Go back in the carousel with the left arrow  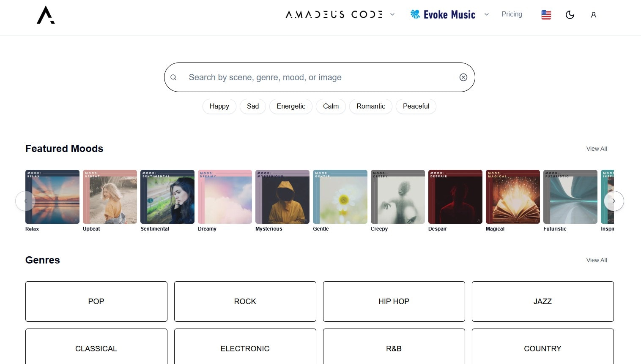[26, 201]
